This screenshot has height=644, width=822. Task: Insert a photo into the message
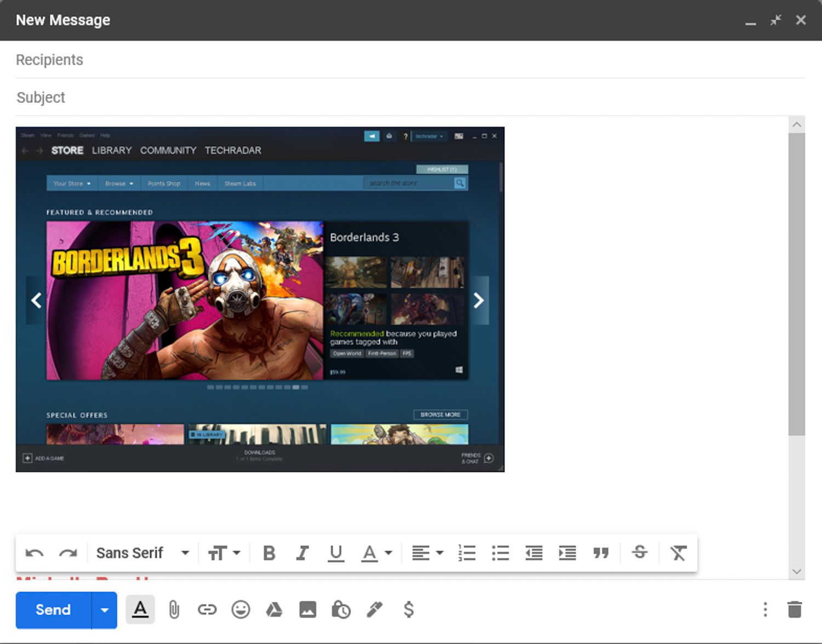click(x=307, y=609)
